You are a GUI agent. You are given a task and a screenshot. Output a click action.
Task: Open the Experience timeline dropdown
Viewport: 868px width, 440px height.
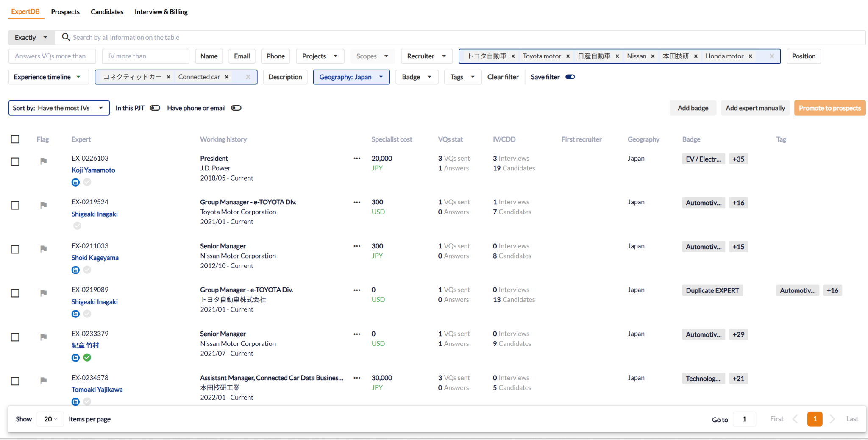(x=49, y=77)
